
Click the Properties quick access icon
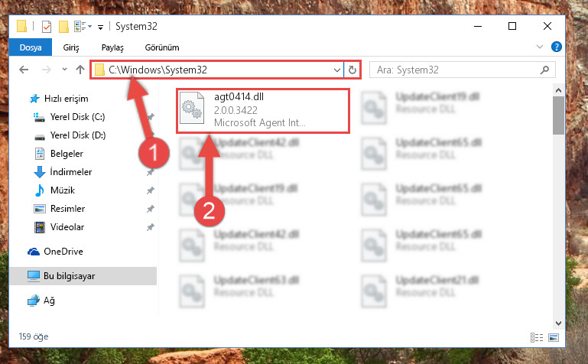[x=47, y=27]
